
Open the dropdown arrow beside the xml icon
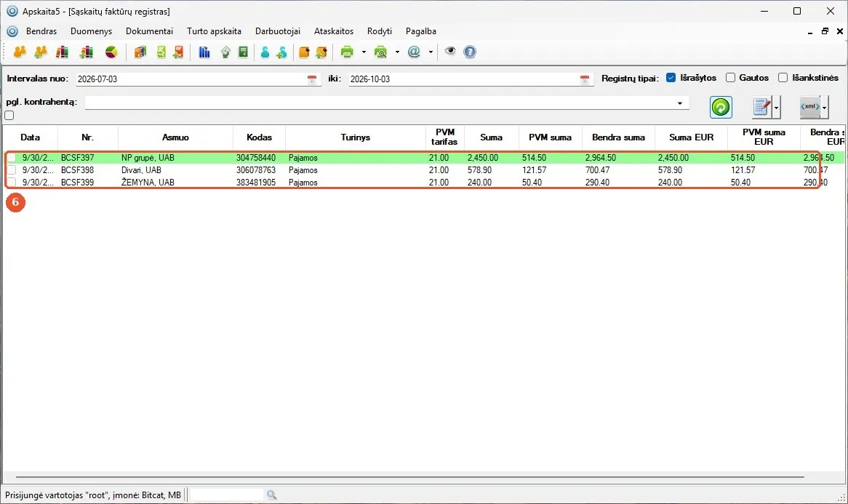coord(824,108)
